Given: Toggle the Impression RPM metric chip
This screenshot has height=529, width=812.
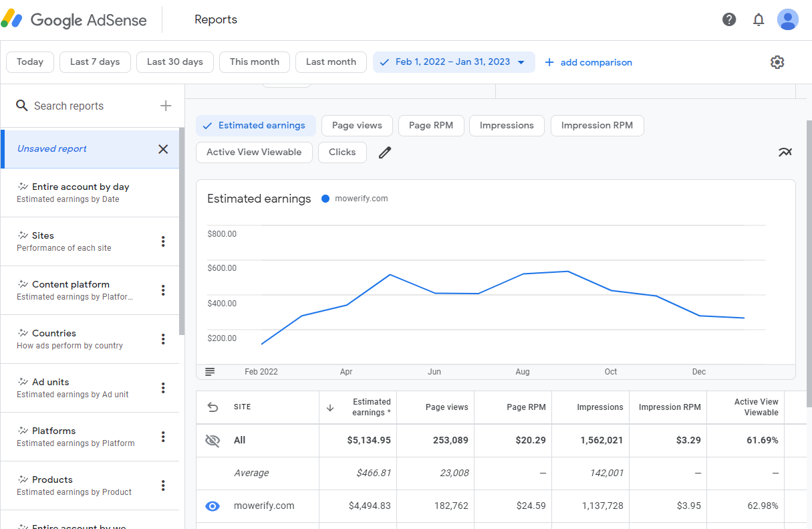Looking at the screenshot, I should 597,126.
